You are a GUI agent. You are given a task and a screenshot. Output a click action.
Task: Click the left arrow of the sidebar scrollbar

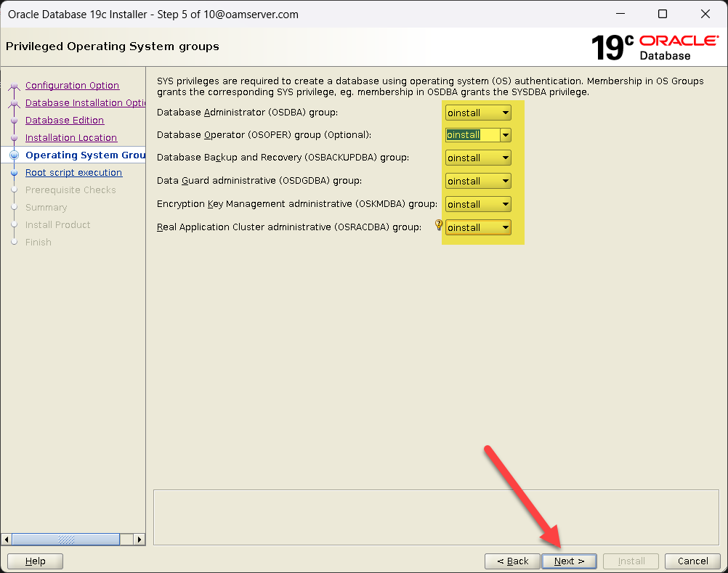(x=7, y=540)
